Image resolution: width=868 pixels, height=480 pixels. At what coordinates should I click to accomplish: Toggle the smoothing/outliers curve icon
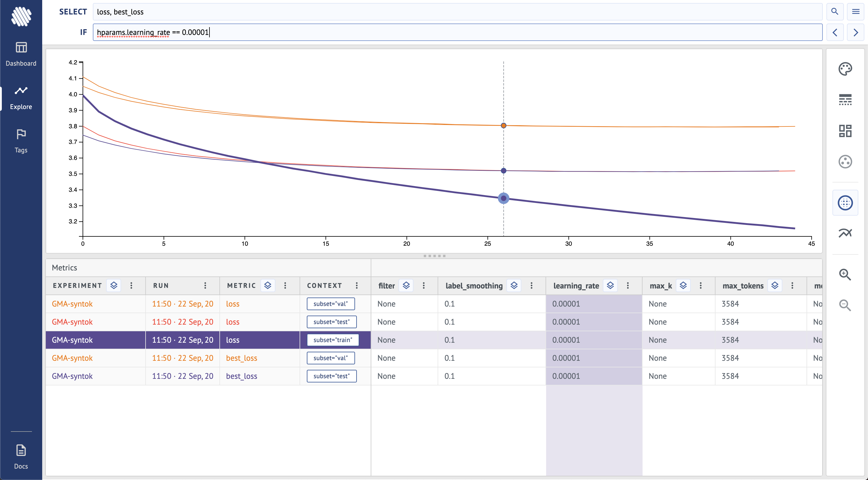point(845,233)
